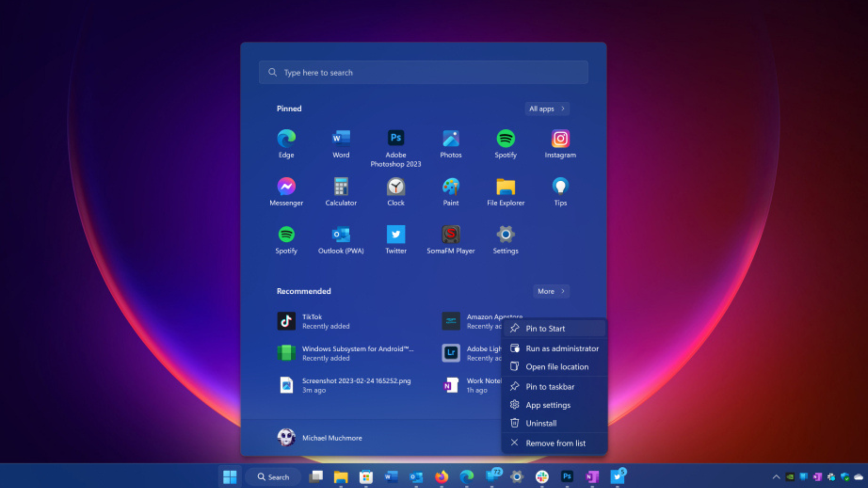Click Remove from list option
This screenshot has width=868, height=488.
(555, 443)
